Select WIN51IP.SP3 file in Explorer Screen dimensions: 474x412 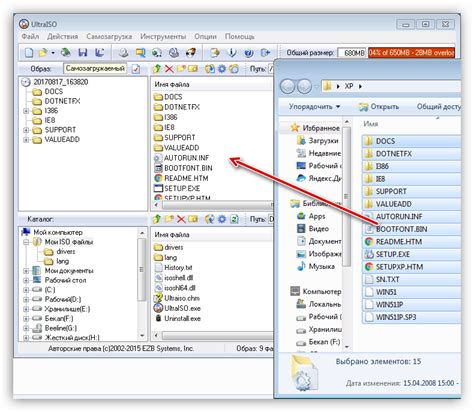[x=411, y=317]
